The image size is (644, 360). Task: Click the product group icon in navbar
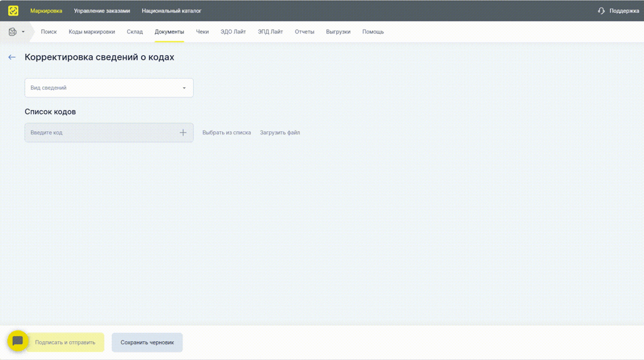[13, 32]
